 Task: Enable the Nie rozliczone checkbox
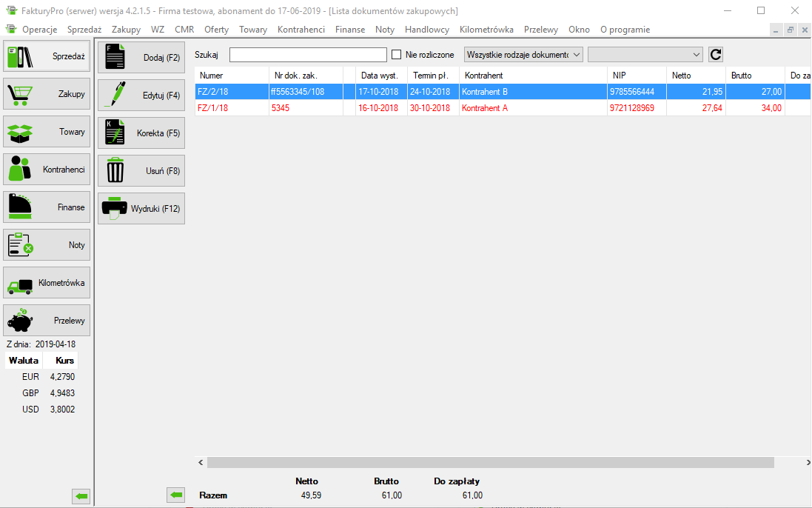coord(397,55)
